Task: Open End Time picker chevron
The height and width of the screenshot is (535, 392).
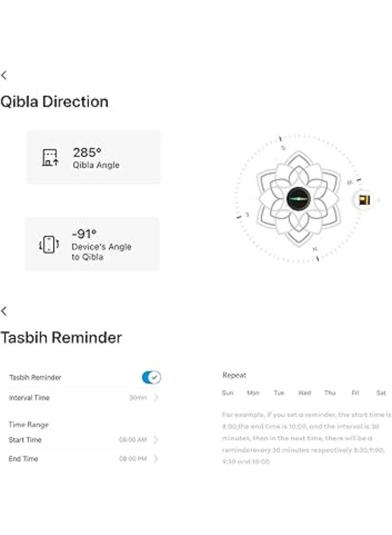Action: [156, 459]
